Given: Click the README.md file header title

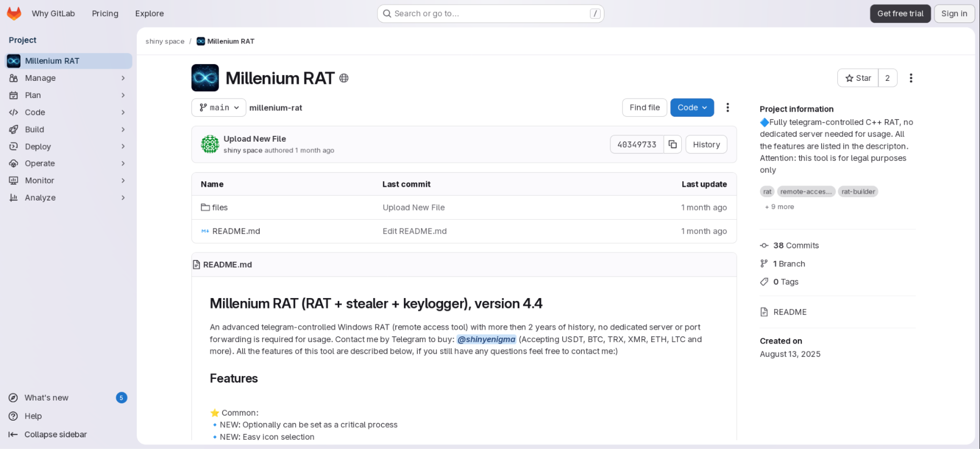Looking at the screenshot, I should point(227,265).
